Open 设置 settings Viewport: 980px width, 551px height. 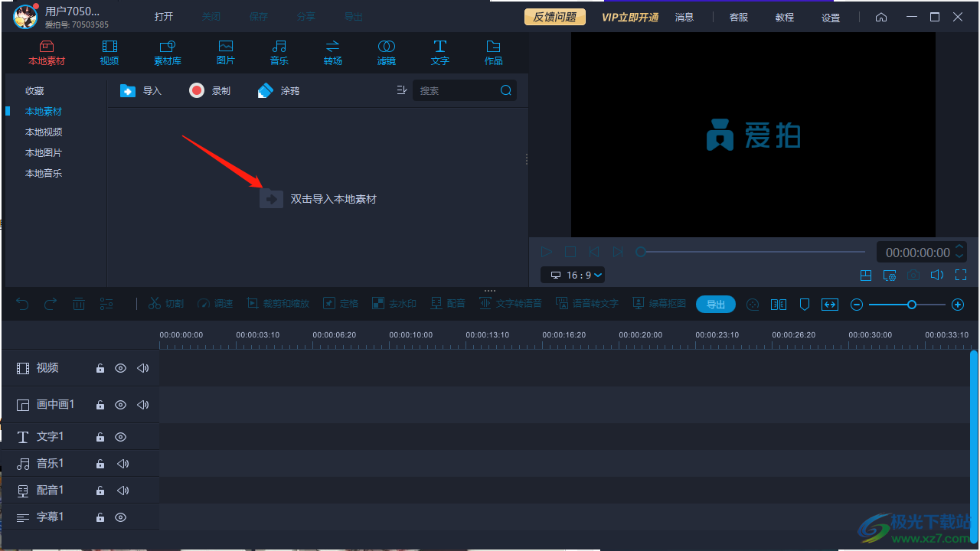(831, 17)
